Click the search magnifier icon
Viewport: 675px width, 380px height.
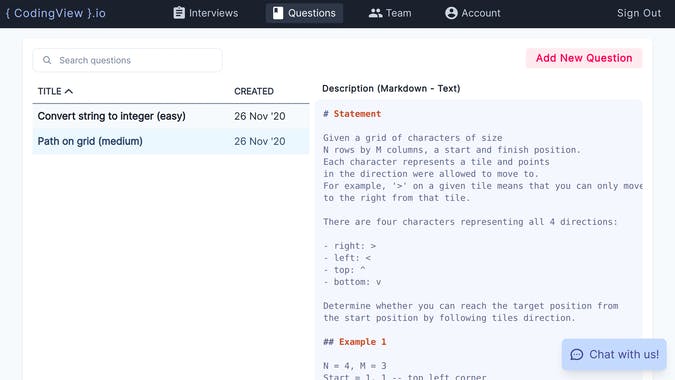coord(47,60)
